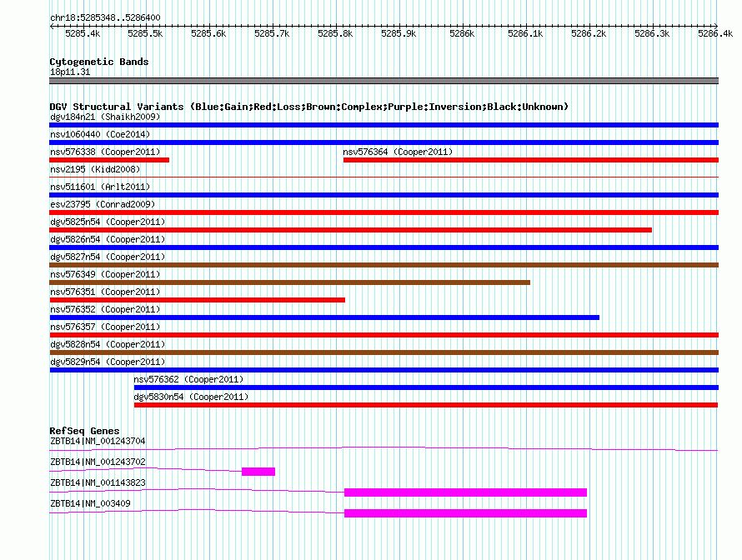Open the dgv5825n54 (Cooper2011) variant label
Viewport: 742px width, 560px height.
click(108, 222)
